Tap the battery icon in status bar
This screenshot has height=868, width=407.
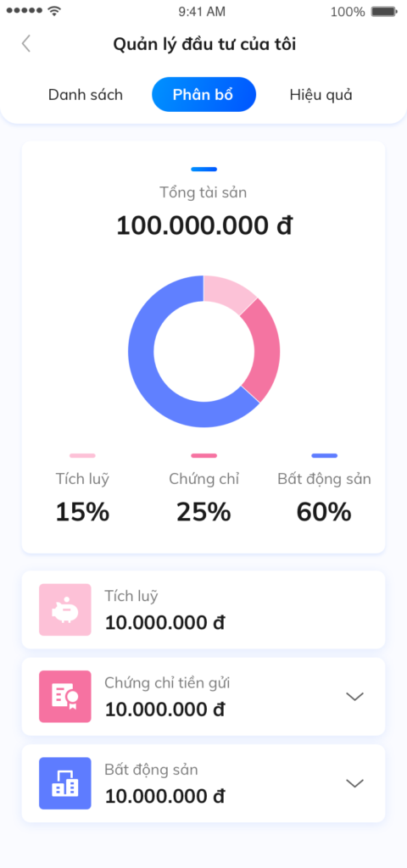(x=384, y=12)
